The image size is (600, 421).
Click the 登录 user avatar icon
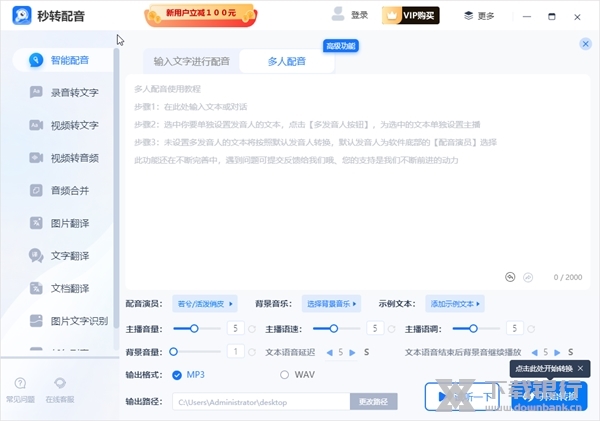click(x=338, y=15)
